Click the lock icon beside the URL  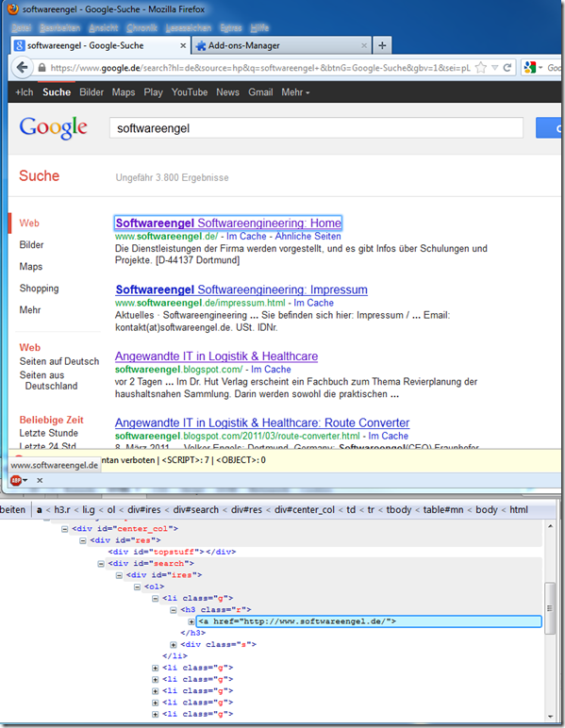pos(42,68)
